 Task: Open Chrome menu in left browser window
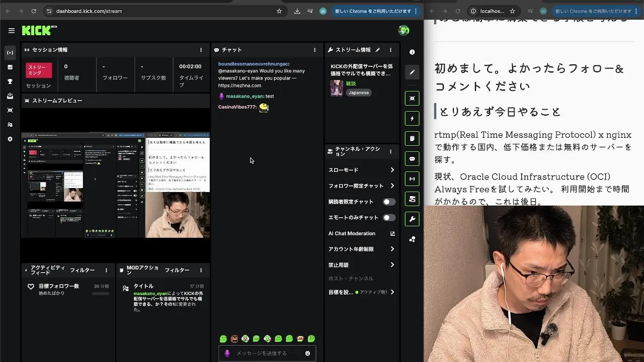416,11
